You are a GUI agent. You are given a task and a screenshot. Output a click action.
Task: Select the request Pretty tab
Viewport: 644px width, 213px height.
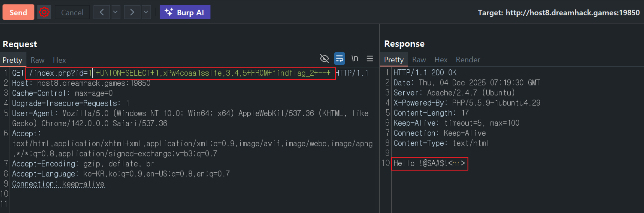pos(12,60)
